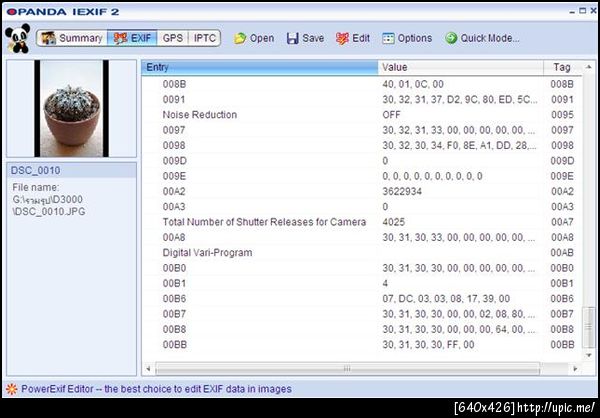Launch Quick Mode

point(482,38)
